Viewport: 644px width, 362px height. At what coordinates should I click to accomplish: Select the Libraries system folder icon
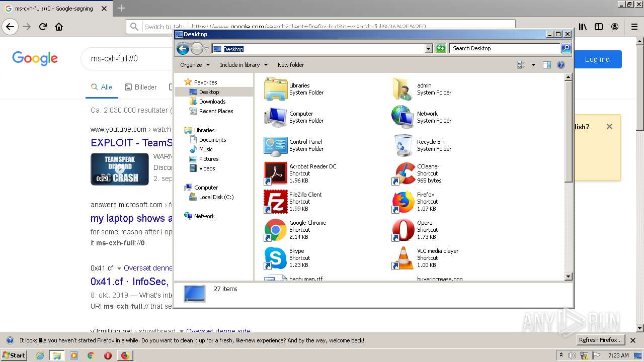[275, 89]
